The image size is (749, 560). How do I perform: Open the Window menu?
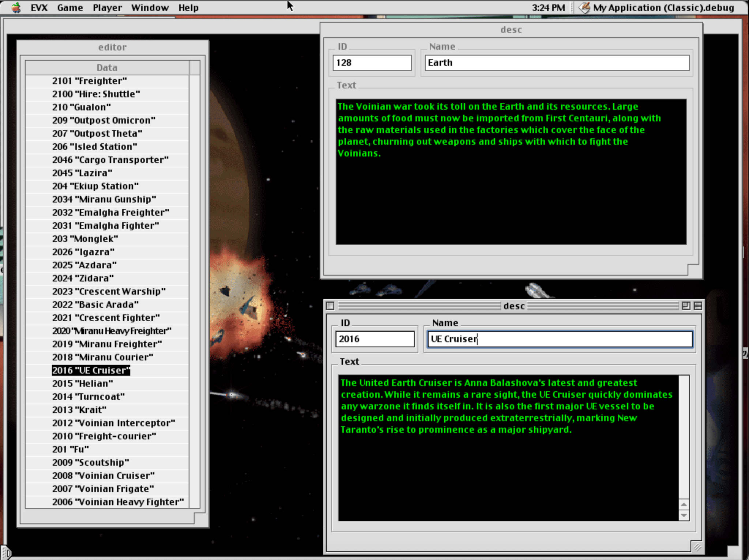pyautogui.click(x=150, y=8)
